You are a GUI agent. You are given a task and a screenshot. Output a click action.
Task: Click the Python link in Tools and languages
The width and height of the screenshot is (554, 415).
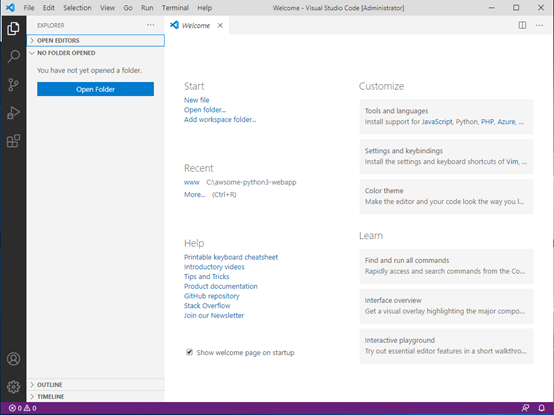(x=467, y=122)
